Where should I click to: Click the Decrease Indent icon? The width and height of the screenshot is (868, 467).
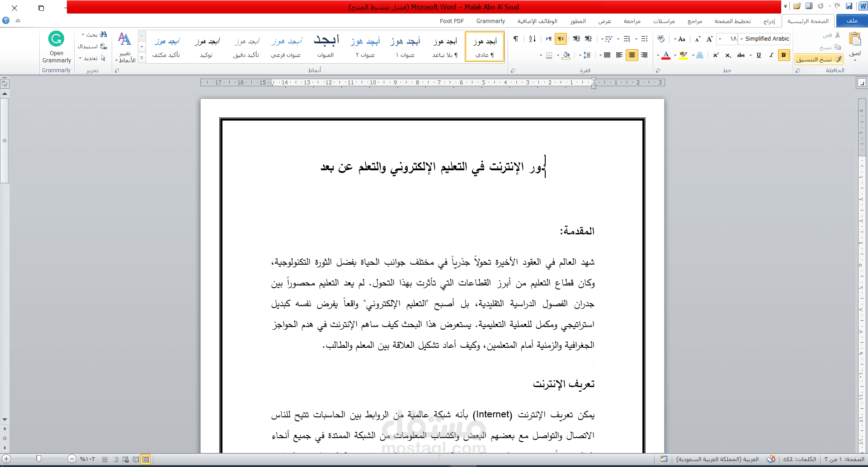pos(588,39)
